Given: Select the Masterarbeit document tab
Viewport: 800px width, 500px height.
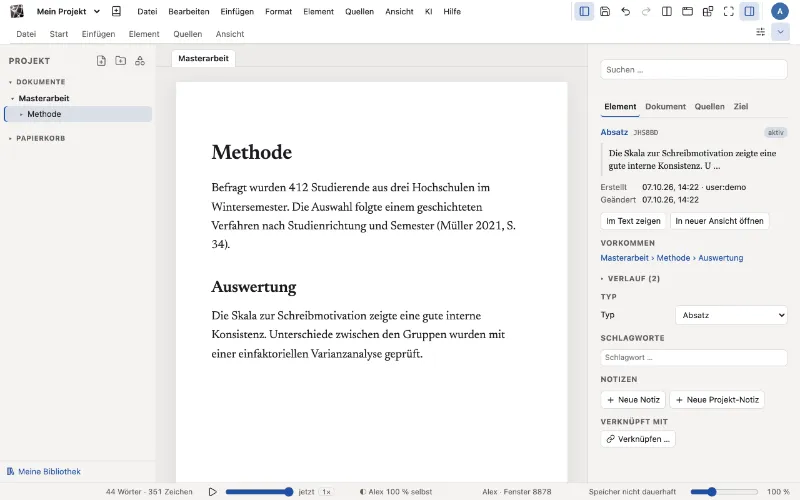Looking at the screenshot, I should click(x=203, y=58).
